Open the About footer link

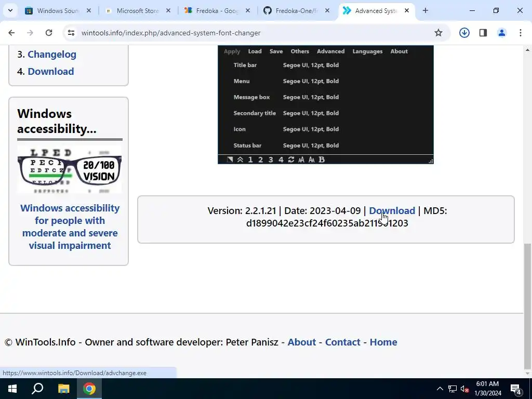pyautogui.click(x=302, y=342)
